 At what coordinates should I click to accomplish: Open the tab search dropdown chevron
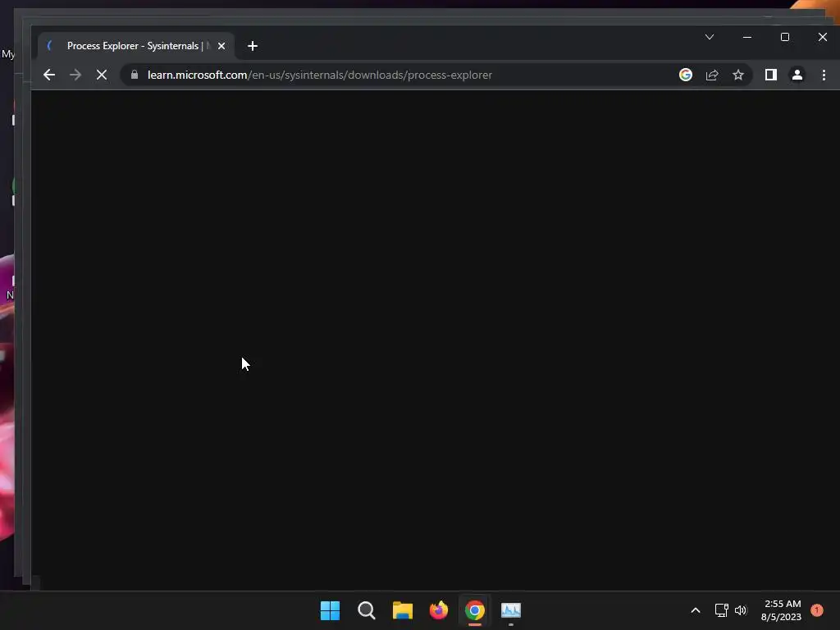click(x=710, y=37)
